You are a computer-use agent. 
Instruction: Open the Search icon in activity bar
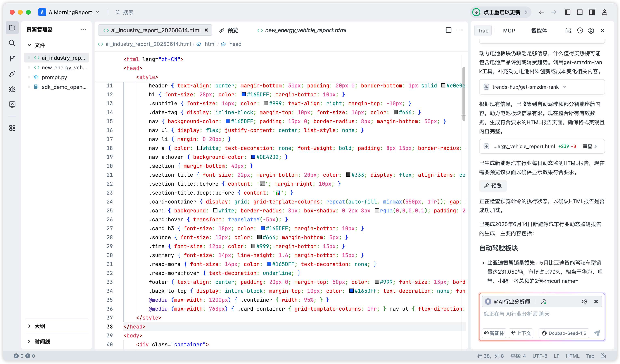12,43
